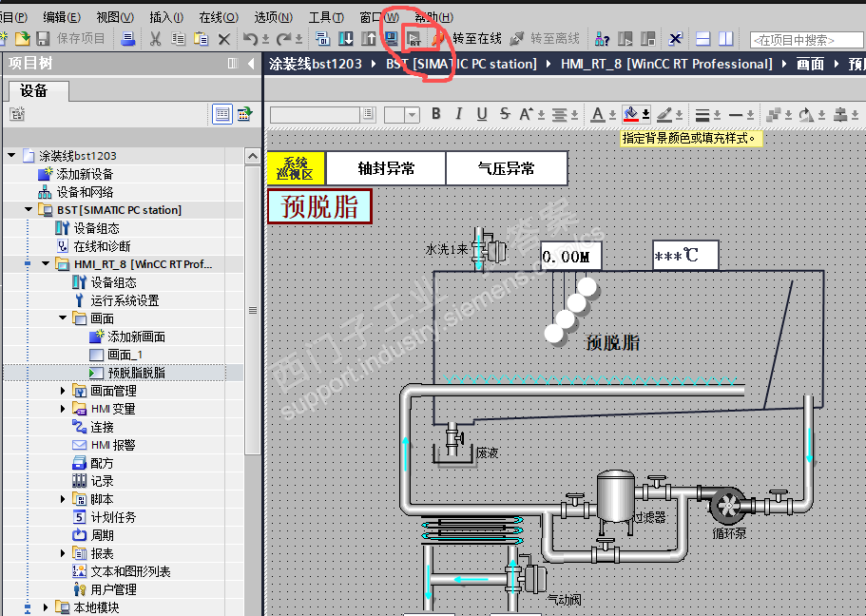Click the Open project folder icon
Viewport: 866px width, 616px height.
pyautogui.click(x=23, y=38)
